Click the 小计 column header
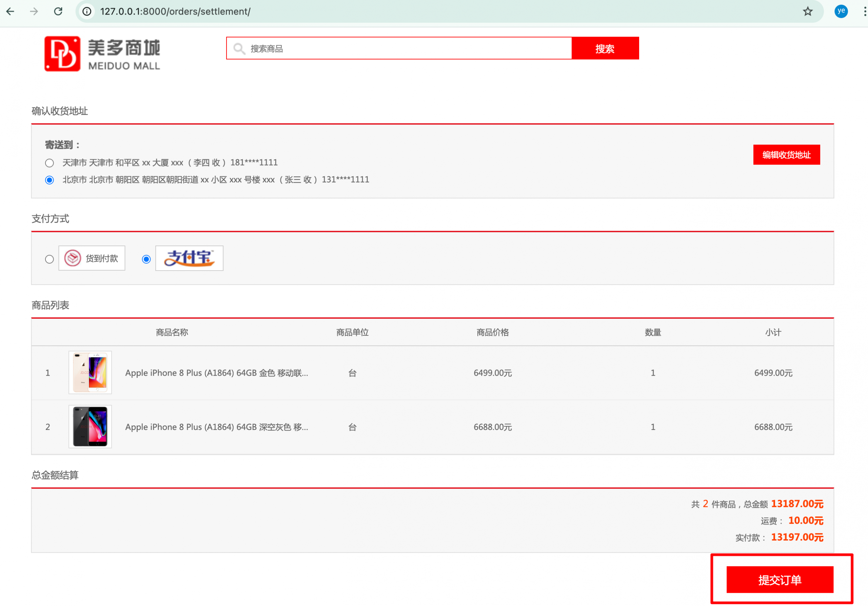The height and width of the screenshot is (606, 868). coord(773,332)
